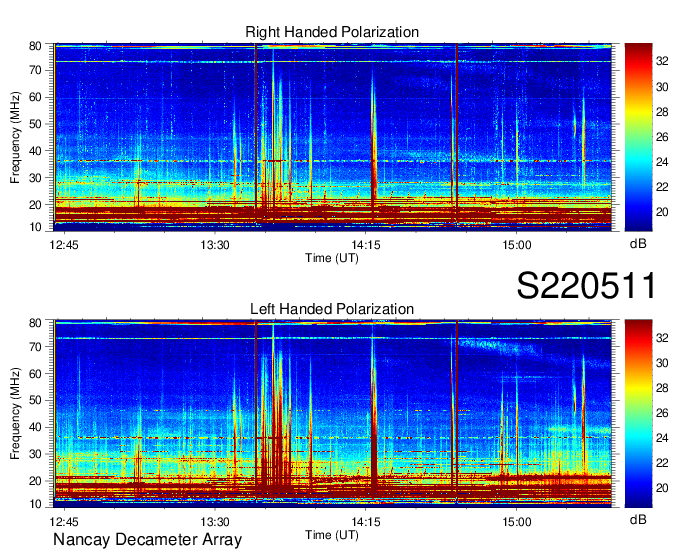This screenshot has width=680, height=552.
Task: Click the 12:45 tick on Left Handed plot
Action: click(64, 522)
